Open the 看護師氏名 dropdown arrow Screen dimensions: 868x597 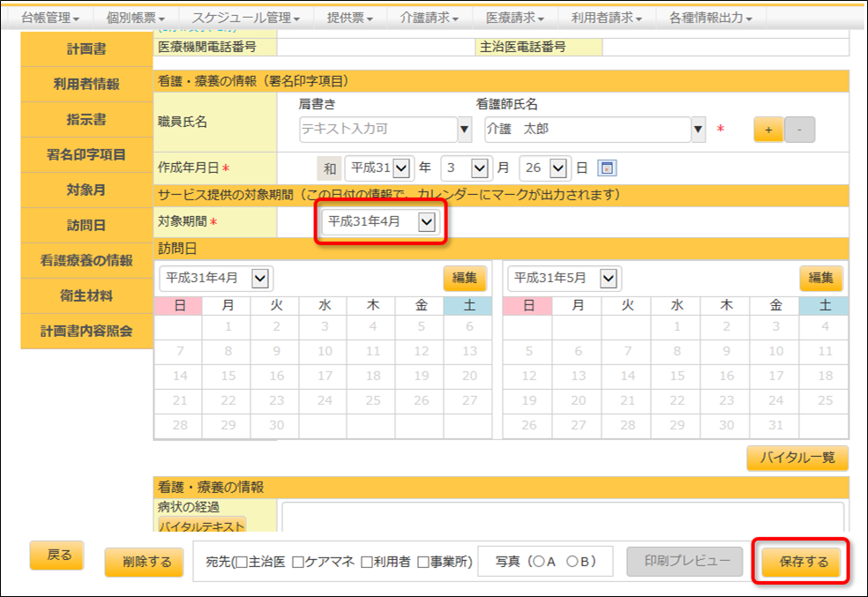(699, 130)
